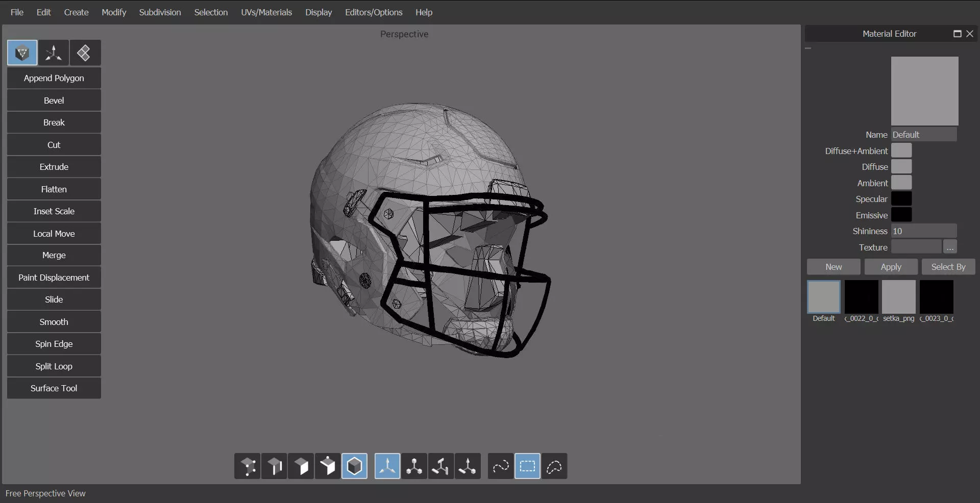Open the Edit menu
This screenshot has height=503, width=980.
point(43,12)
